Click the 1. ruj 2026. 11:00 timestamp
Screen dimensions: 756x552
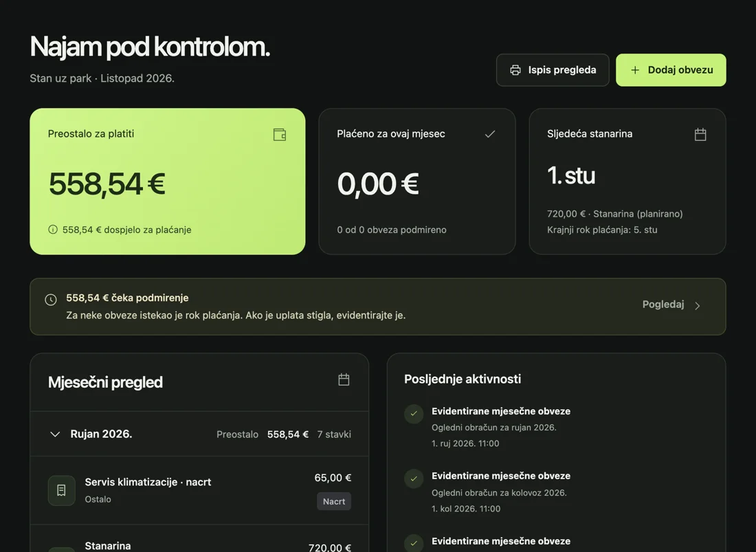(x=465, y=443)
